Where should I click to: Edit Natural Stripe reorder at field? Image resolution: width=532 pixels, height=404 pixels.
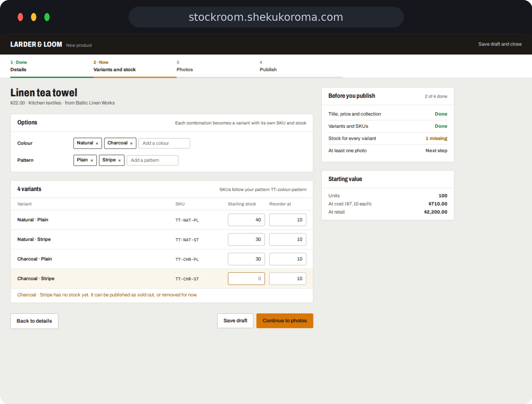pos(288,240)
